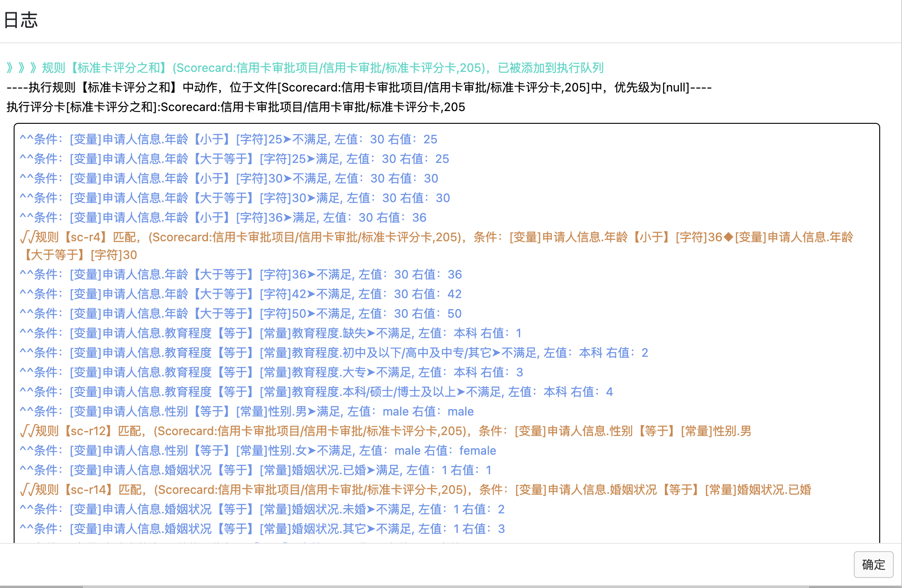Click the 年龄 大于等于 42 不满足 line
This screenshot has height=588, width=902.
[x=240, y=294]
